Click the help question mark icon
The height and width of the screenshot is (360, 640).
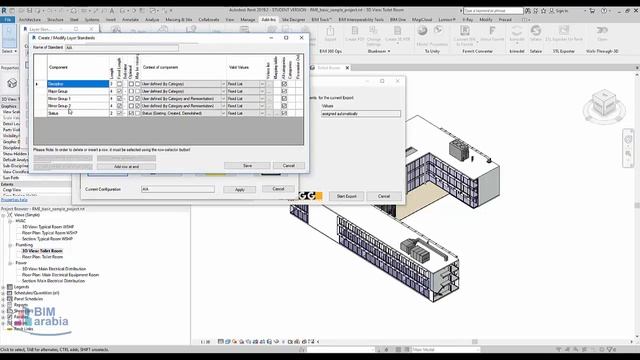604,11
